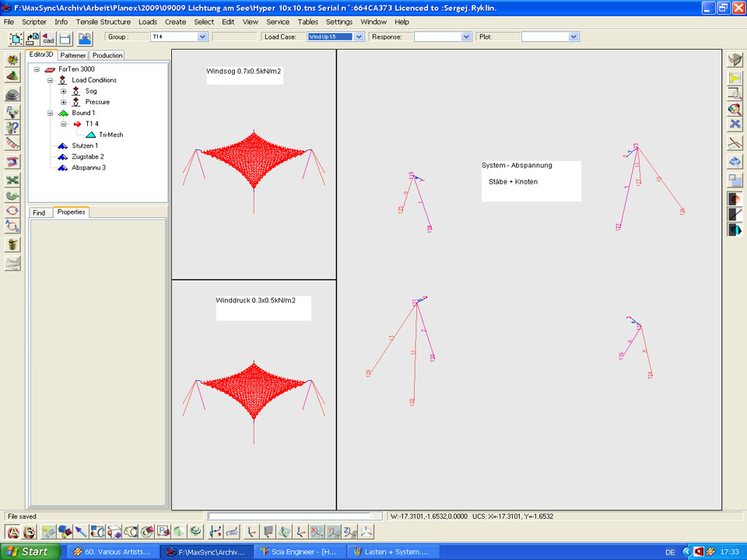The width and height of the screenshot is (747, 560).
Task: Click the question mark help icon in left toolbar
Action: click(12, 128)
